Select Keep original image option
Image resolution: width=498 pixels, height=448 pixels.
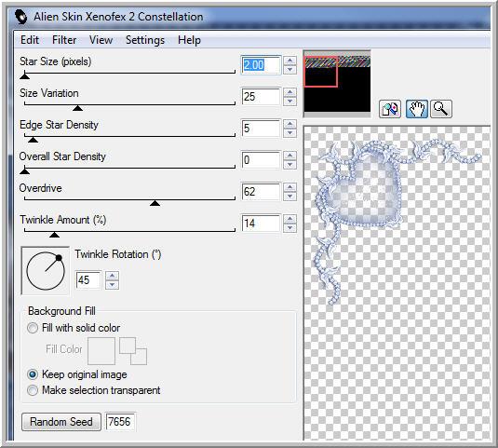point(33,374)
